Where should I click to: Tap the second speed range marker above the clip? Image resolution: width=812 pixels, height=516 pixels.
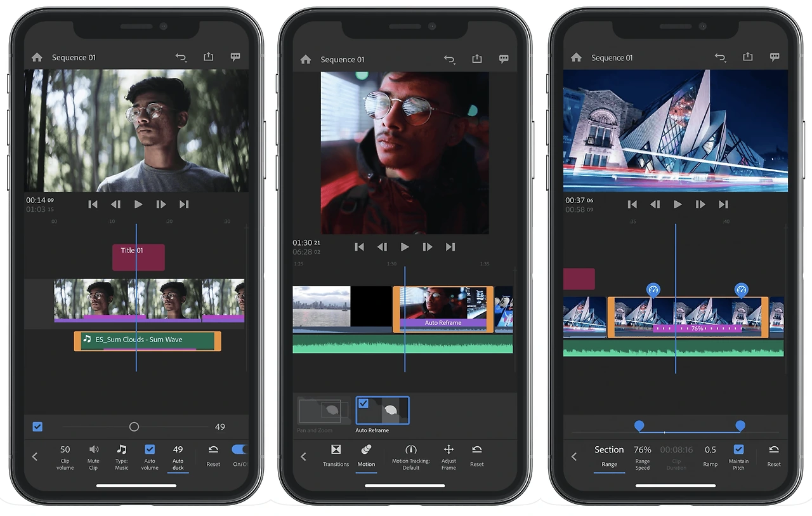pos(742,290)
